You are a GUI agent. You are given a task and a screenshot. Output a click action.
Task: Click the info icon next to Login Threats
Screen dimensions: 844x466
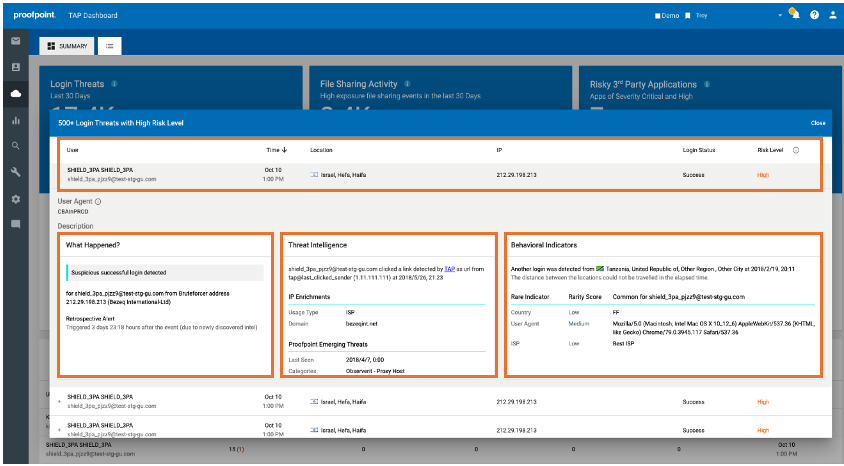coord(114,84)
